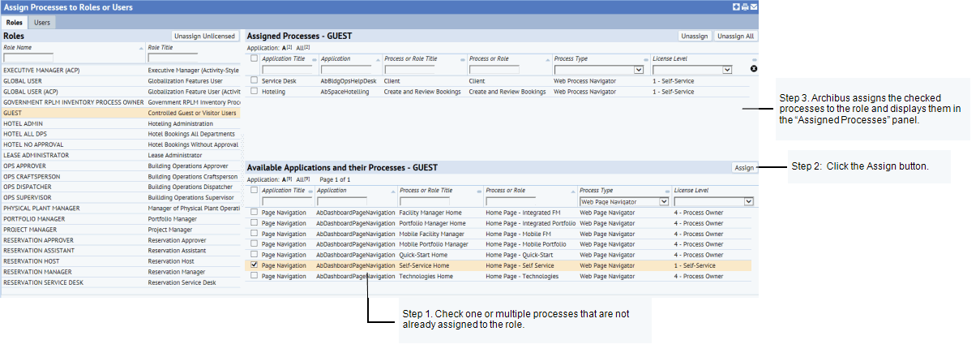Check the Portfolio Manager Home row checkbox
The height and width of the screenshot is (353, 980).
[254, 223]
